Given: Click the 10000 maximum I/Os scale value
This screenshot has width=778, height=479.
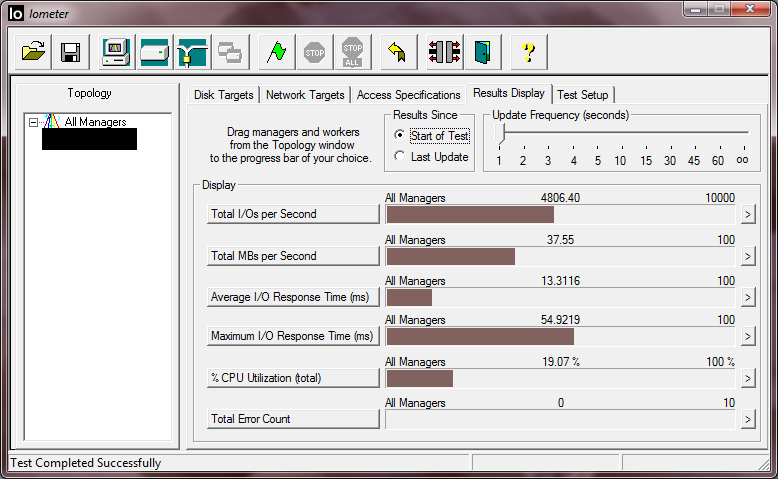Looking at the screenshot, I should click(x=719, y=198).
